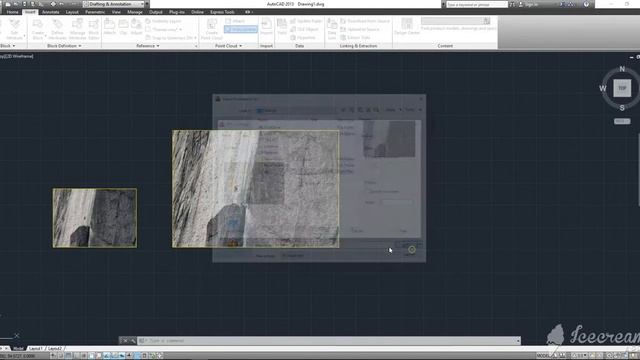This screenshot has width=640, height=360.
Task: Click the Update Fields button
Action: click(306, 21)
